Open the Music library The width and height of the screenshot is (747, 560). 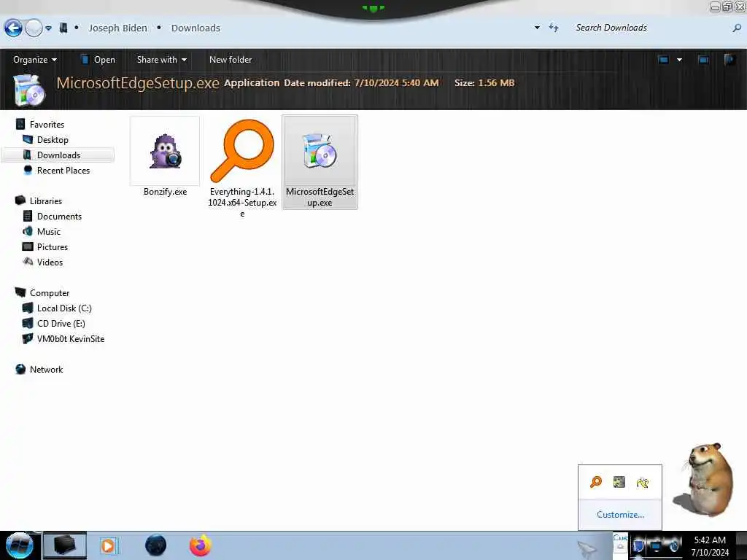tap(49, 231)
